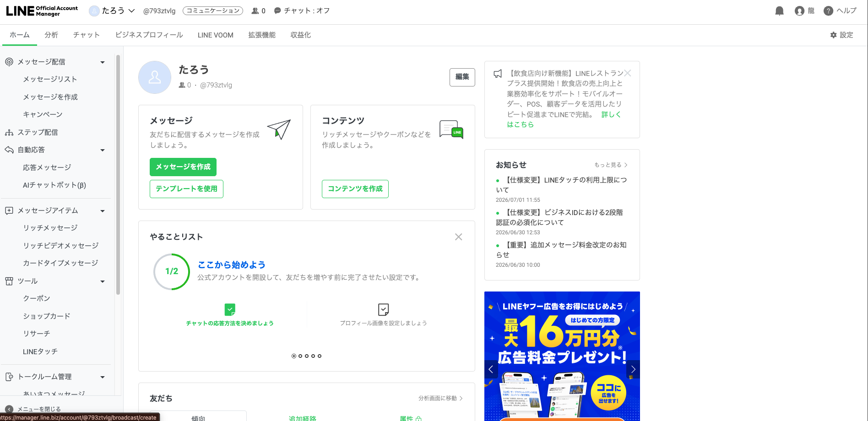This screenshot has width=868, height=421.
Task: Open the 拡張機能 tab
Action: coord(262,35)
